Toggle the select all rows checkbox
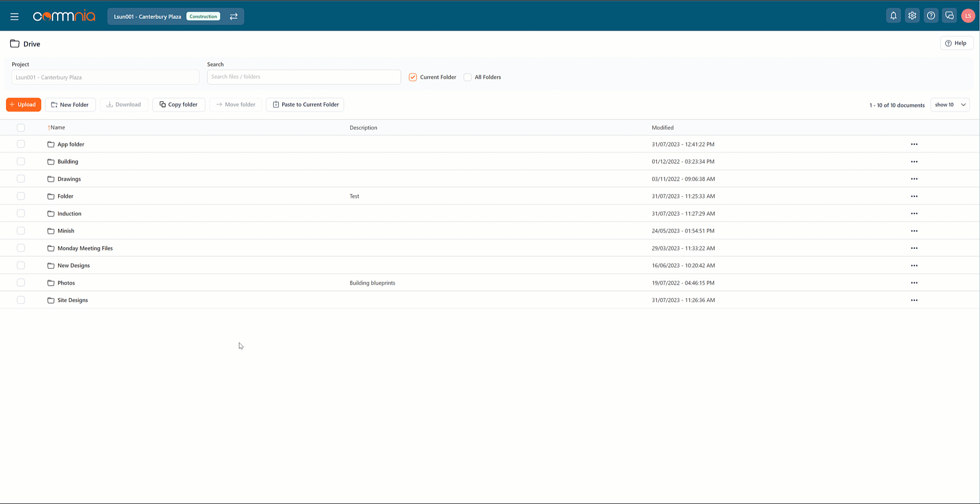 (x=21, y=128)
